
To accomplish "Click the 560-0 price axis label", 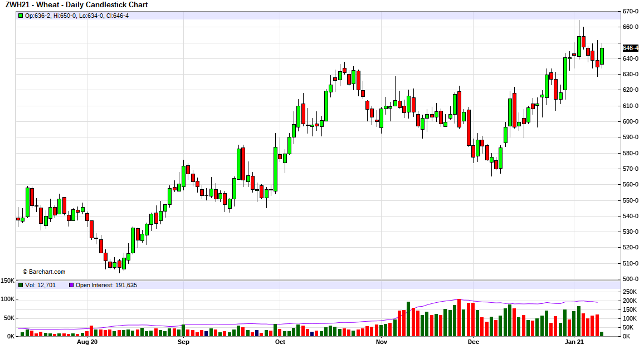I will coord(631,184).
